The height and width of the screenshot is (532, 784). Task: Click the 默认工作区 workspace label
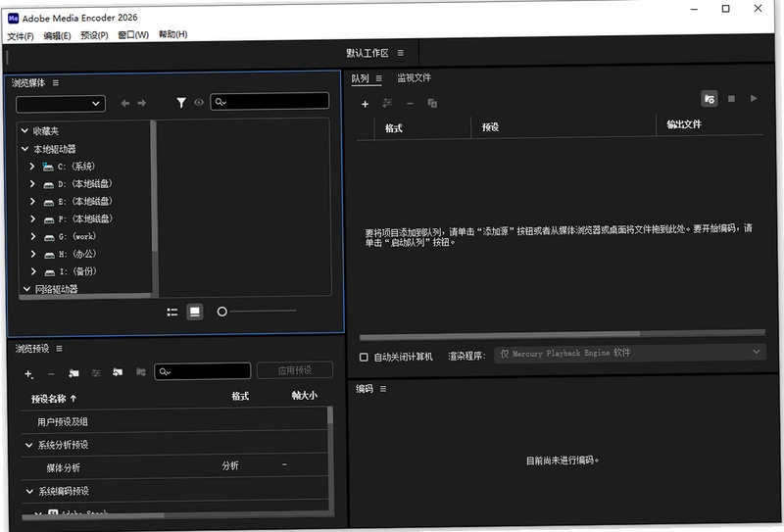(x=367, y=53)
